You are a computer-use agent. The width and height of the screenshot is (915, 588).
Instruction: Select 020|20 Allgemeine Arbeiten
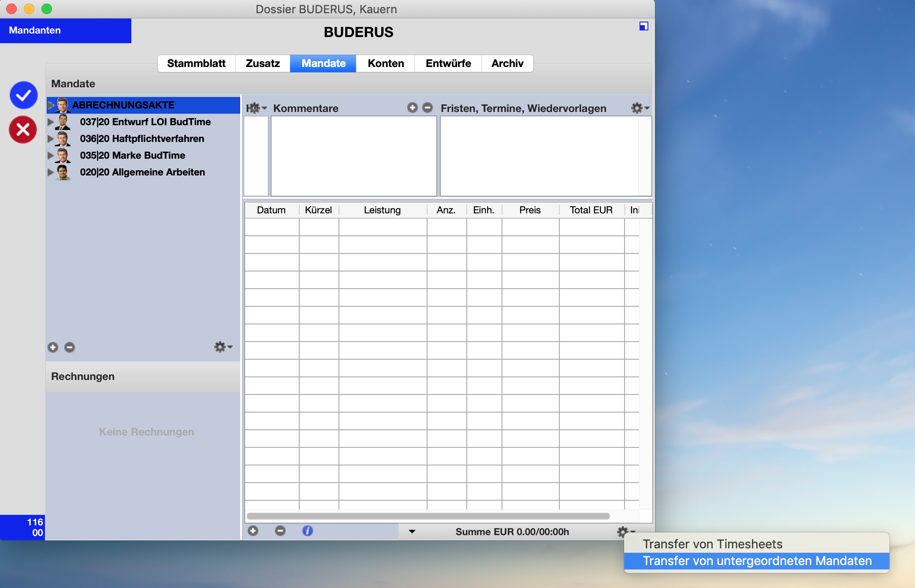tap(143, 172)
